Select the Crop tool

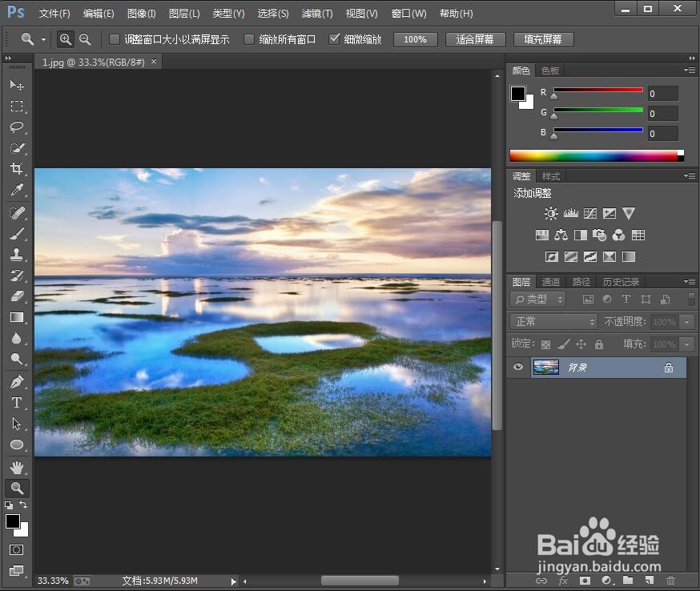click(x=17, y=169)
